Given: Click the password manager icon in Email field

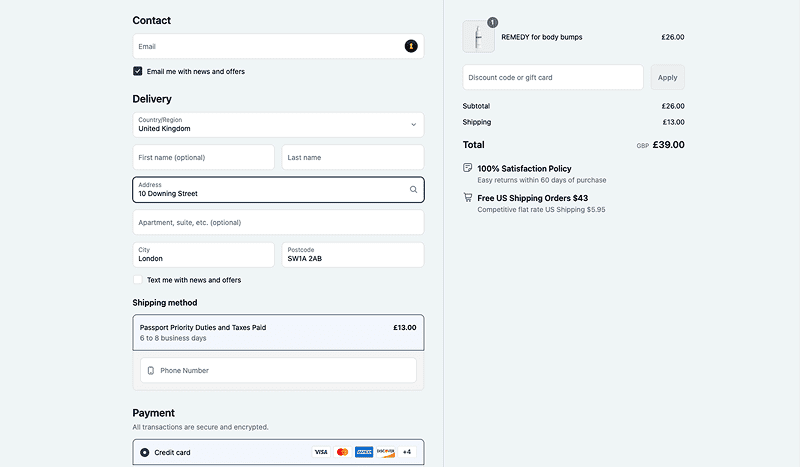Looking at the screenshot, I should tap(410, 46).
